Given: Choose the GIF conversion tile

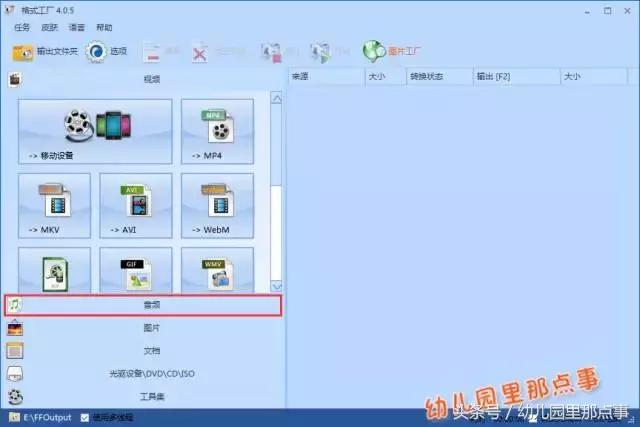Looking at the screenshot, I should pyautogui.click(x=136, y=270).
